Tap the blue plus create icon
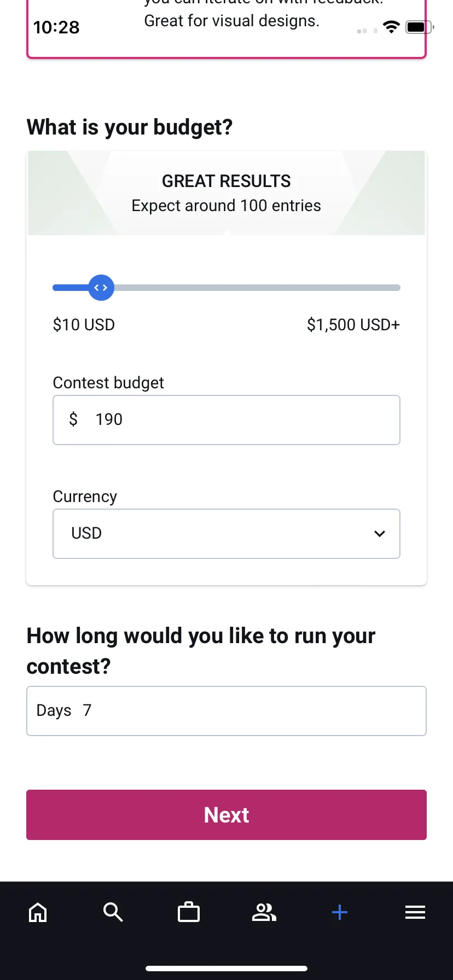453x980 pixels. point(340,912)
